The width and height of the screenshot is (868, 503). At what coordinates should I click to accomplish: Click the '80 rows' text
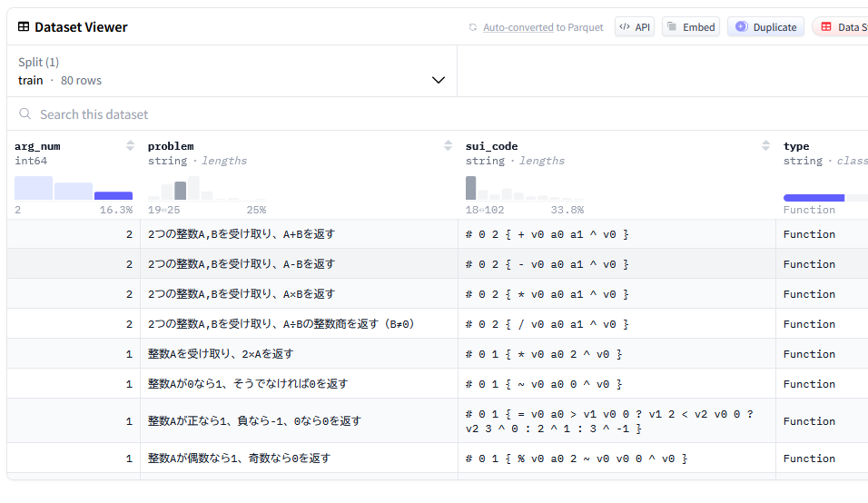[x=82, y=80]
